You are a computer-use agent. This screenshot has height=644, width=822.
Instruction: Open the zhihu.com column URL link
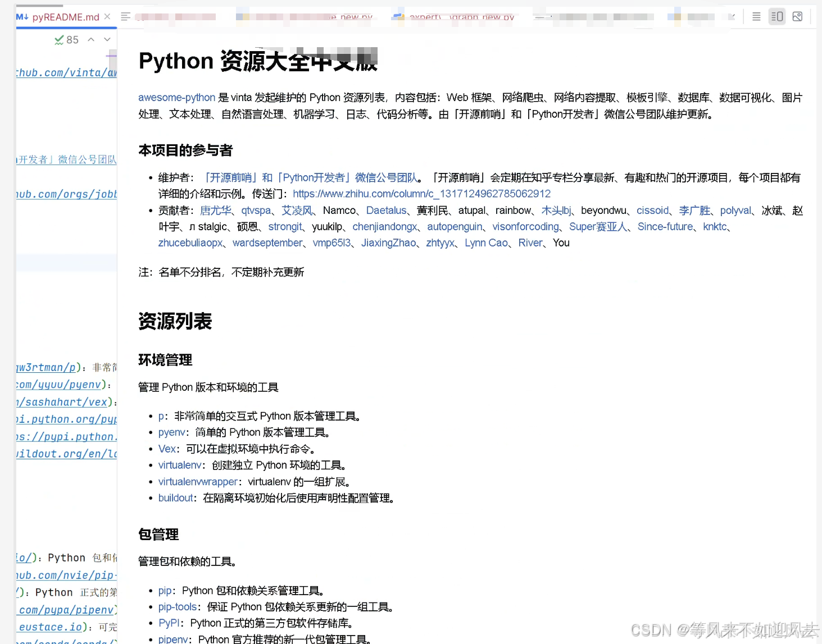[x=421, y=194]
